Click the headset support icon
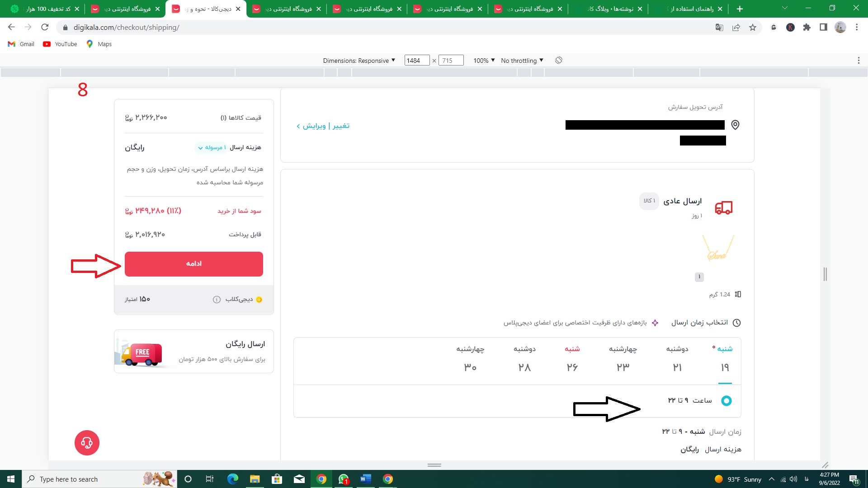Viewport: 868px width, 488px height. pos(86,443)
